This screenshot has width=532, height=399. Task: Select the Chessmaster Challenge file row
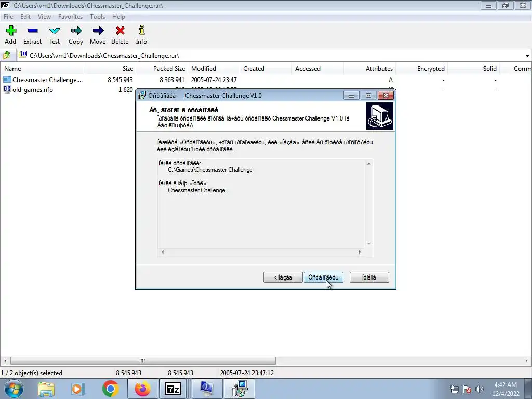266,79
